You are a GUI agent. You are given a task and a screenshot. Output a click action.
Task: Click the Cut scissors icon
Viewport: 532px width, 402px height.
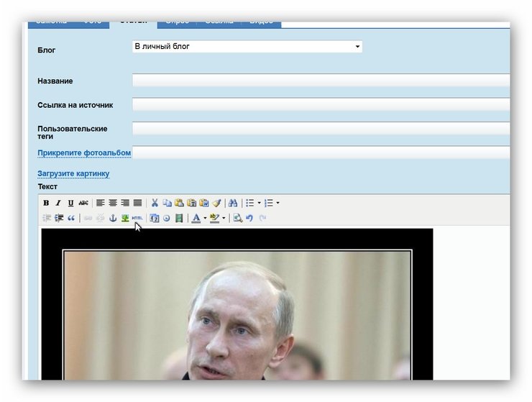point(155,204)
